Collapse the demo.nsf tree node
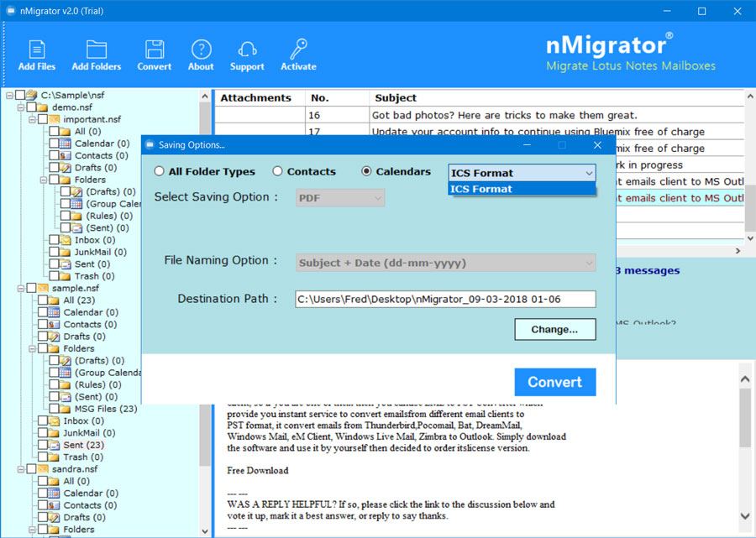Viewport: 756px width, 538px height. click(x=21, y=107)
